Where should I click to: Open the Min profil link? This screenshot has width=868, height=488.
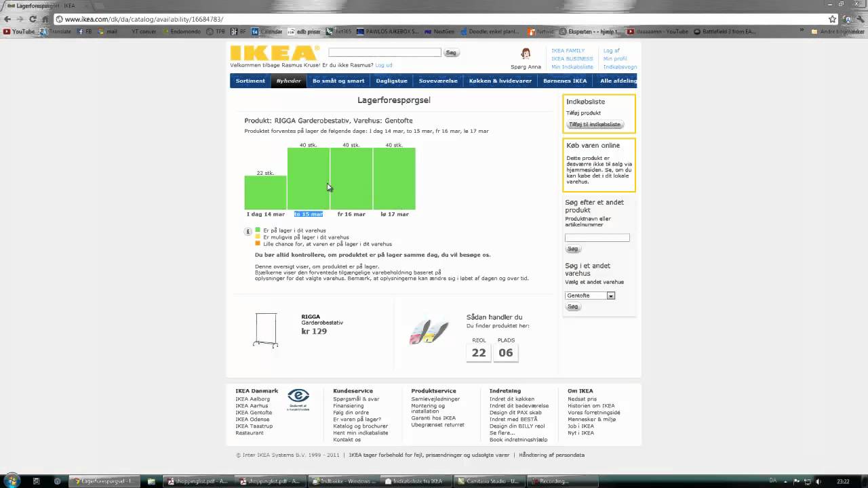(615, 59)
